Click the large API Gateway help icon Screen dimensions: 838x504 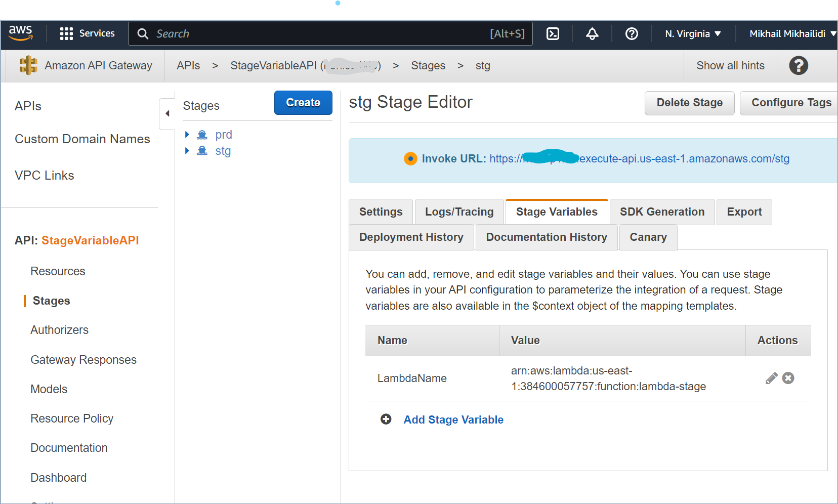point(799,66)
